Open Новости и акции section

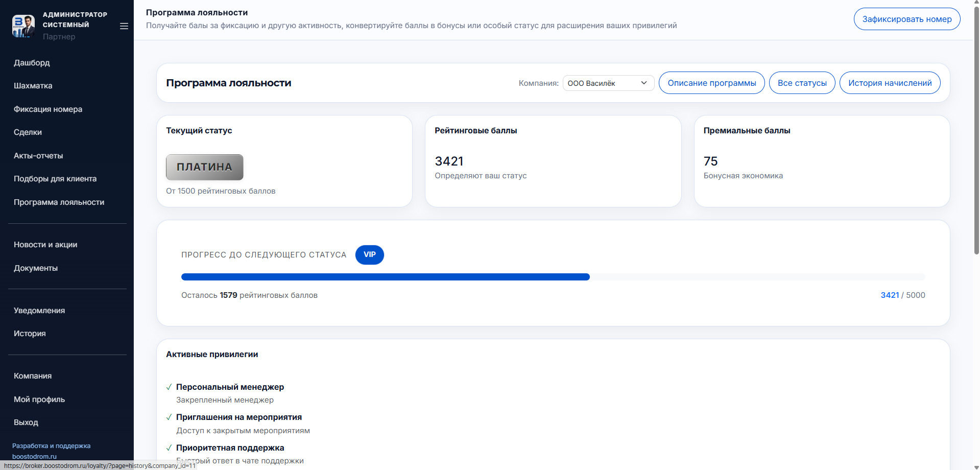point(45,245)
